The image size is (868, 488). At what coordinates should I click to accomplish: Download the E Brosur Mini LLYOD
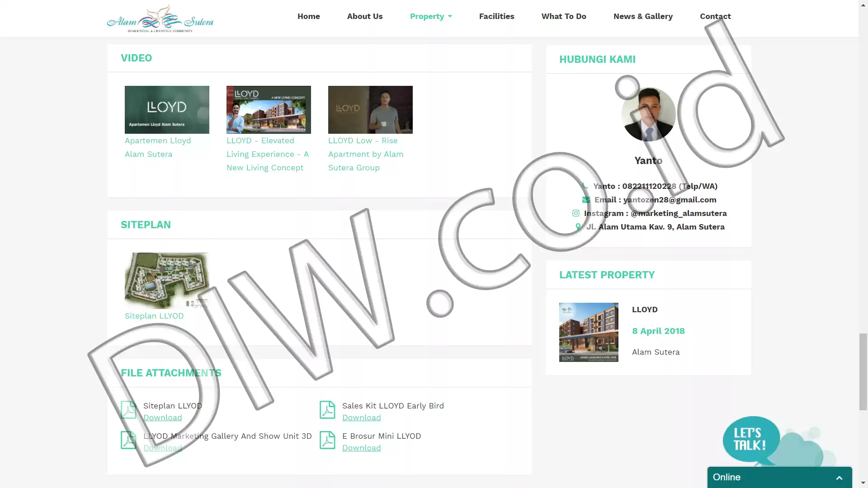(x=362, y=448)
